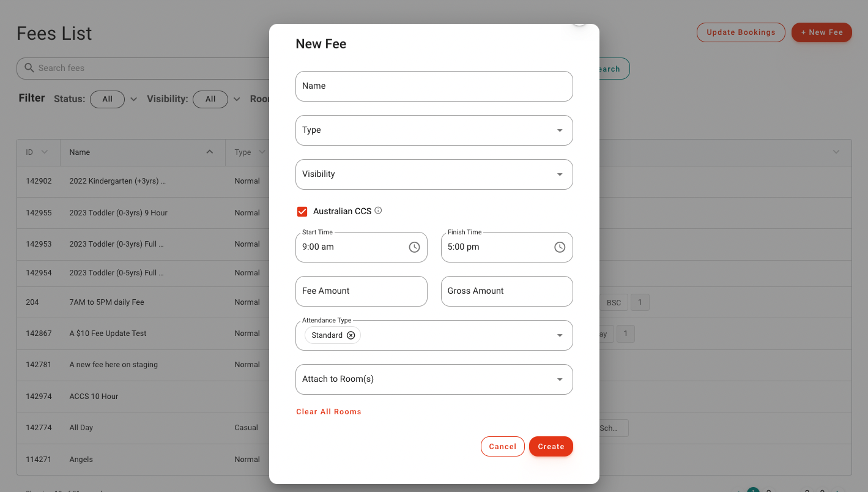This screenshot has height=492, width=868.
Task: Click the search magnifier icon
Action: pyautogui.click(x=29, y=68)
